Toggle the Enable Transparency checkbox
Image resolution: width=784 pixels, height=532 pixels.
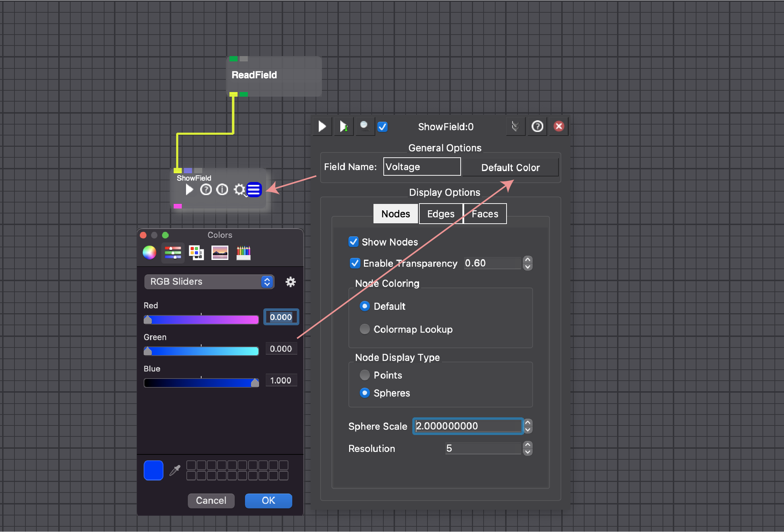pyautogui.click(x=355, y=263)
